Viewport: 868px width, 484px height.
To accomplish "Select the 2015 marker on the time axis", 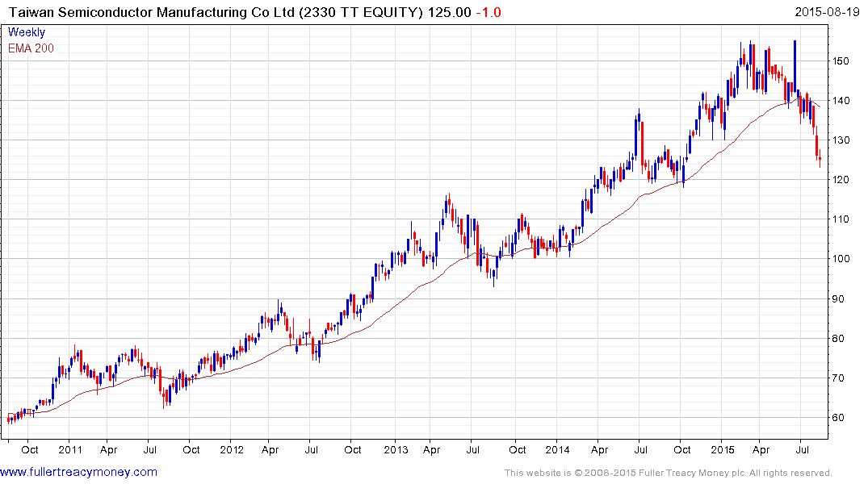I will coord(723,449).
